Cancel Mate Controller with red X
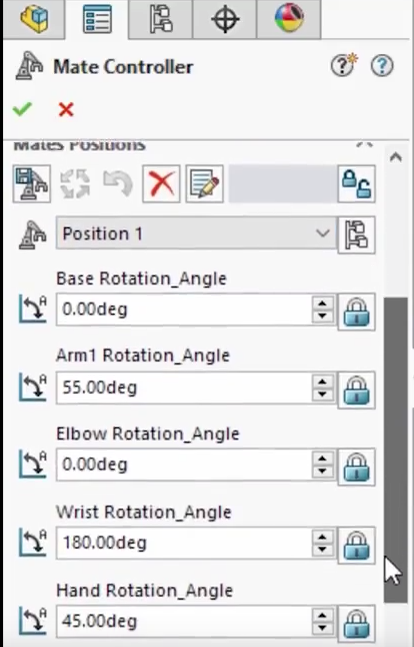The width and height of the screenshot is (414, 647). pos(66,110)
